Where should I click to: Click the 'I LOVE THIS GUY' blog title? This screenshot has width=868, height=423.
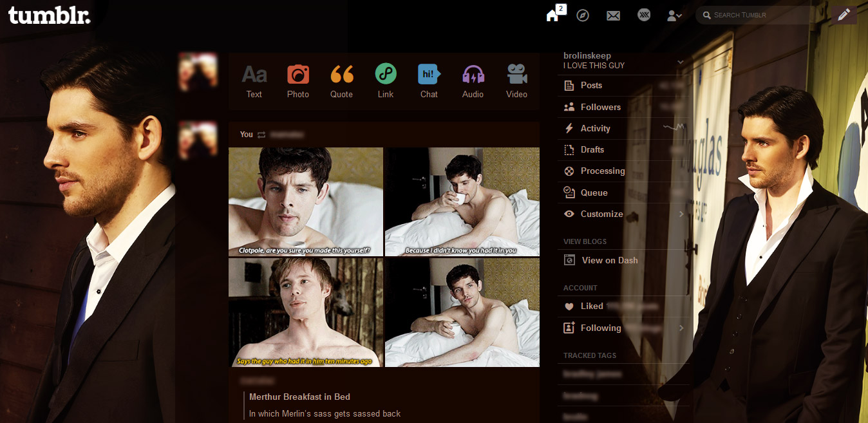point(594,66)
